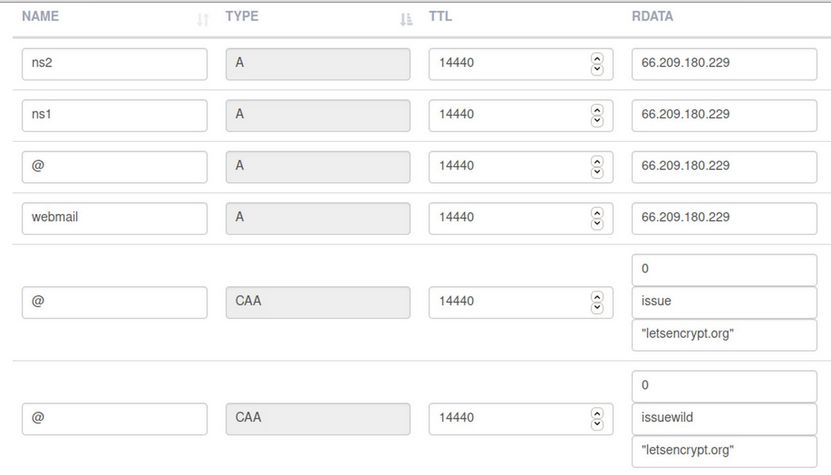The image size is (831, 475).
Task: Click the TYPE column sort icon
Action: (x=406, y=19)
